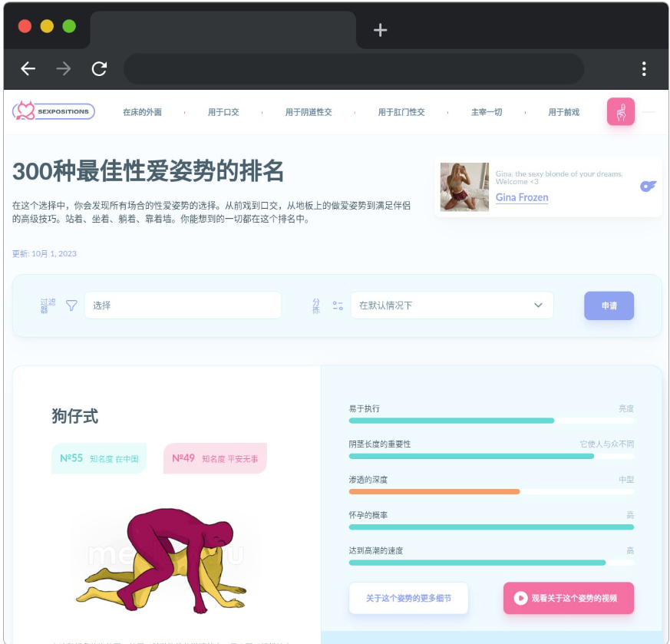Click the sort settings icon beside 分拣

click(x=338, y=305)
